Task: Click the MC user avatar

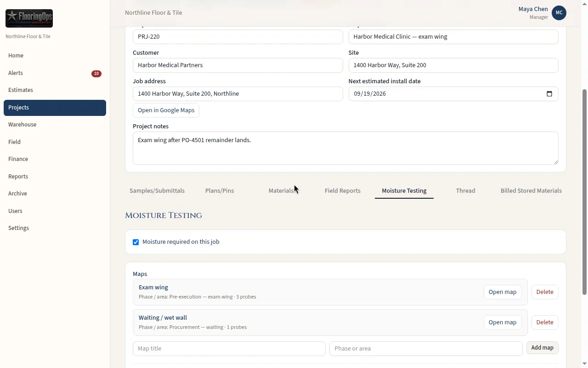Action: [559, 13]
